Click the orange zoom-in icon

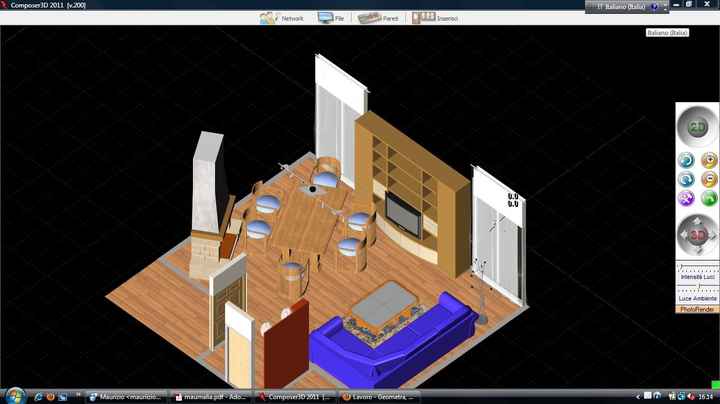tap(709, 160)
